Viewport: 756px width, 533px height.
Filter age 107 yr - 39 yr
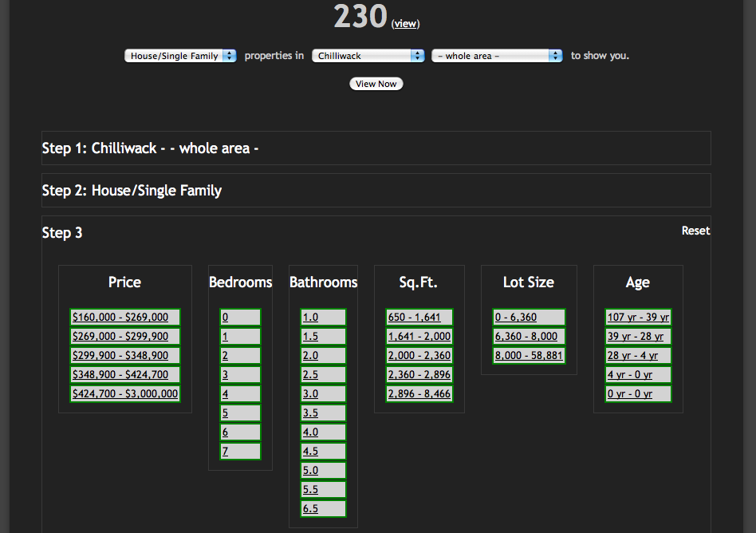coord(638,318)
